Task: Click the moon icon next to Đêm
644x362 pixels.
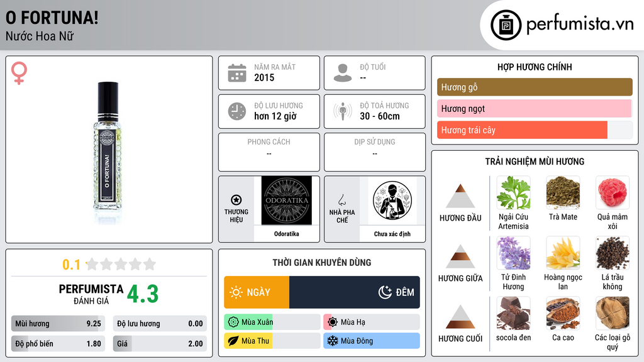Action: pyautogui.click(x=385, y=292)
